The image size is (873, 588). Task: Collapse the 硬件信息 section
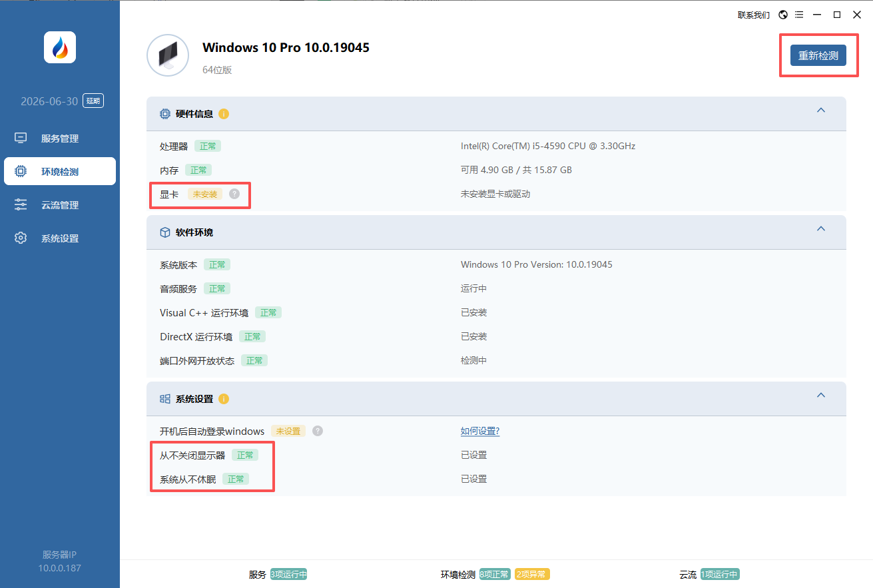(x=821, y=111)
